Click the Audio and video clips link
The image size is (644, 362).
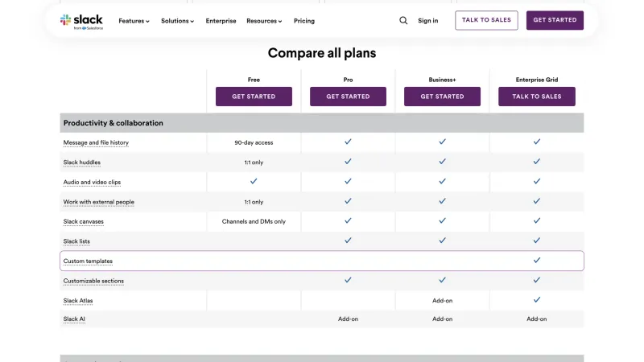(x=92, y=183)
